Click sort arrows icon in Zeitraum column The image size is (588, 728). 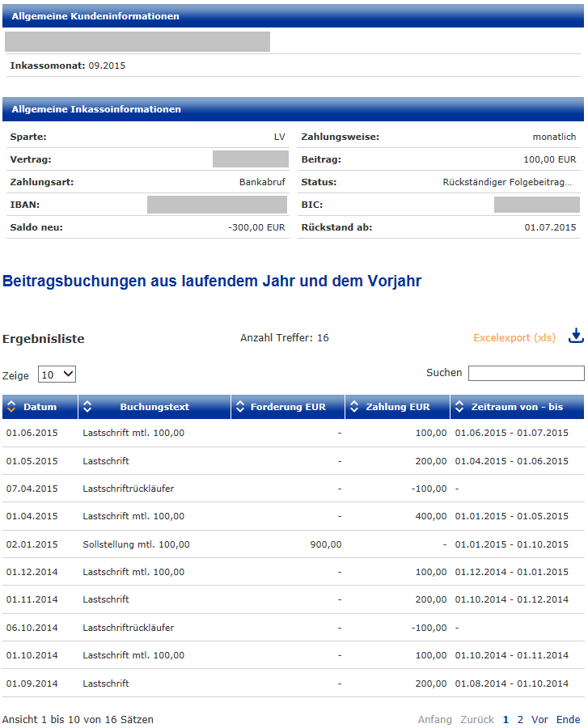click(459, 407)
